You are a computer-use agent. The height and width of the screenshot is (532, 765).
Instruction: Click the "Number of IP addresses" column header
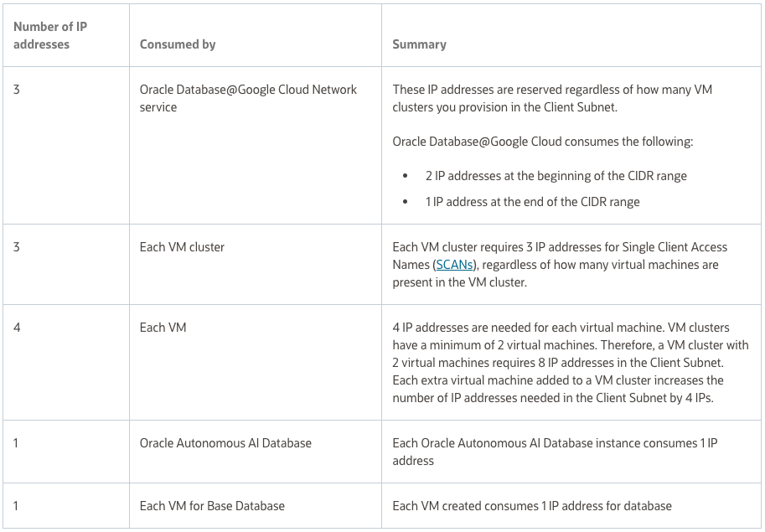pos(50,35)
